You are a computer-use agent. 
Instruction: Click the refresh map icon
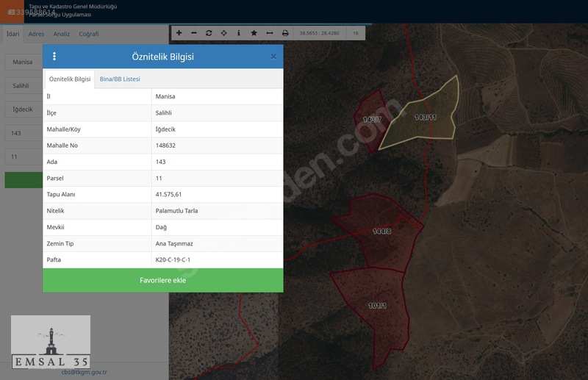point(209,33)
